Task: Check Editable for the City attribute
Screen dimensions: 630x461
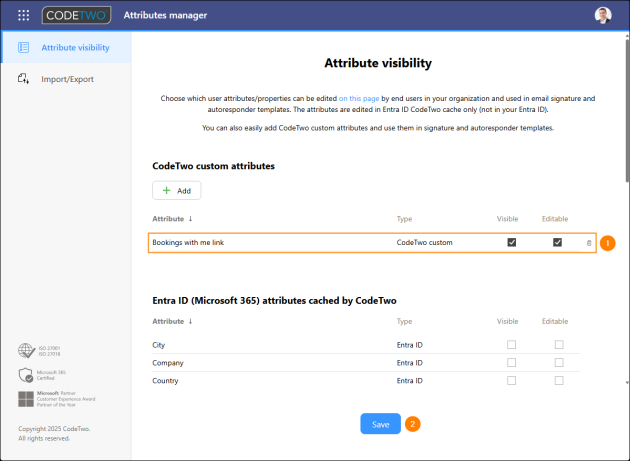Action: click(x=559, y=345)
